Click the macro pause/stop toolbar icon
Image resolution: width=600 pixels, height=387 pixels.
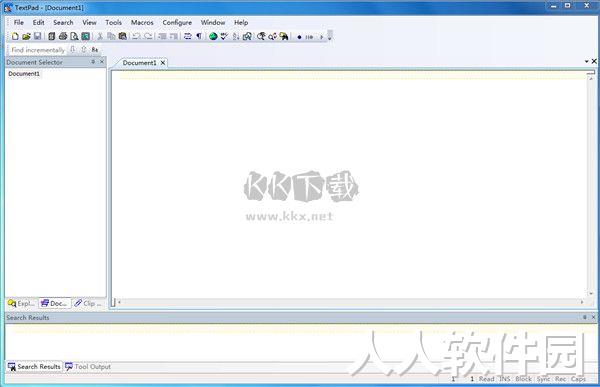coord(309,37)
